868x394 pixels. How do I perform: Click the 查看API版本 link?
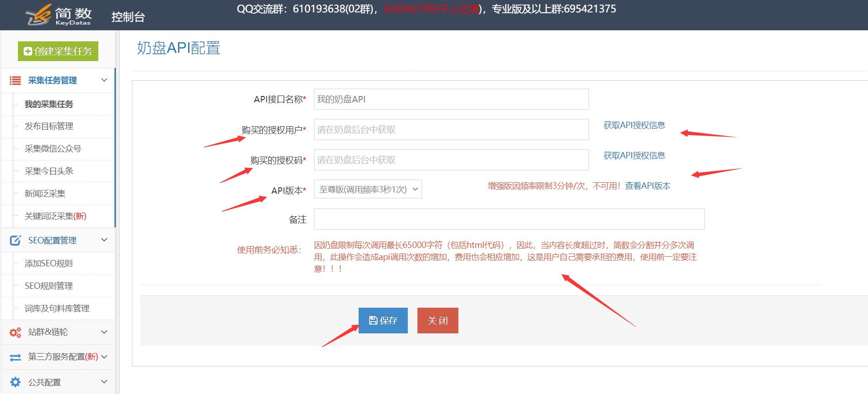tap(647, 186)
